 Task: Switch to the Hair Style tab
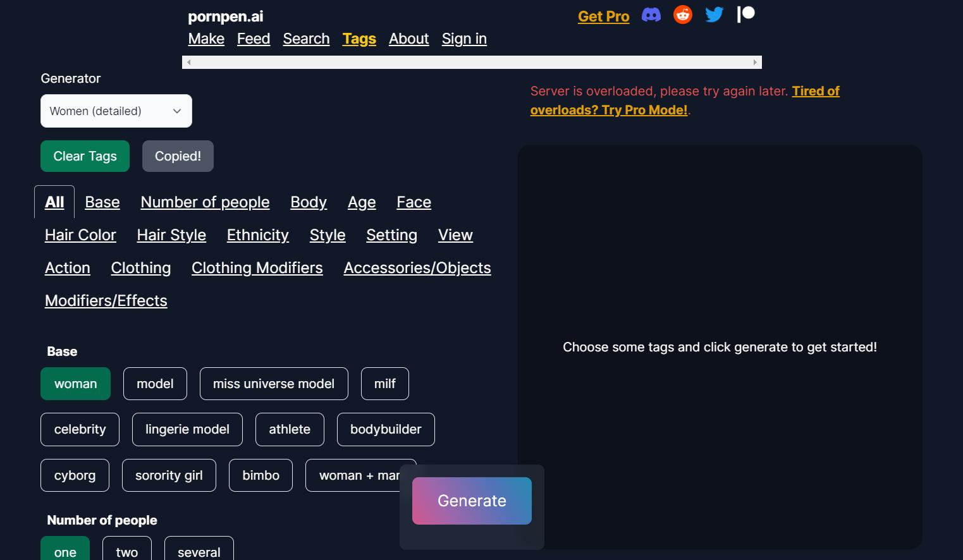pyautogui.click(x=171, y=235)
